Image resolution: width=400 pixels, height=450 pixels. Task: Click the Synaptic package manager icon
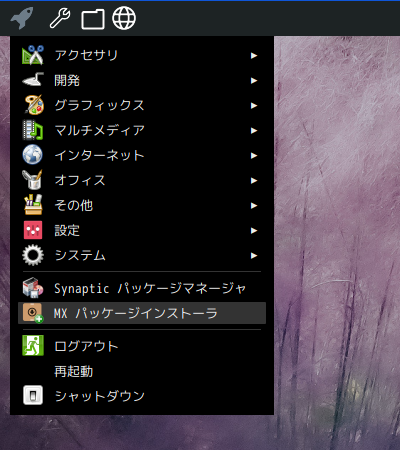coord(33,288)
